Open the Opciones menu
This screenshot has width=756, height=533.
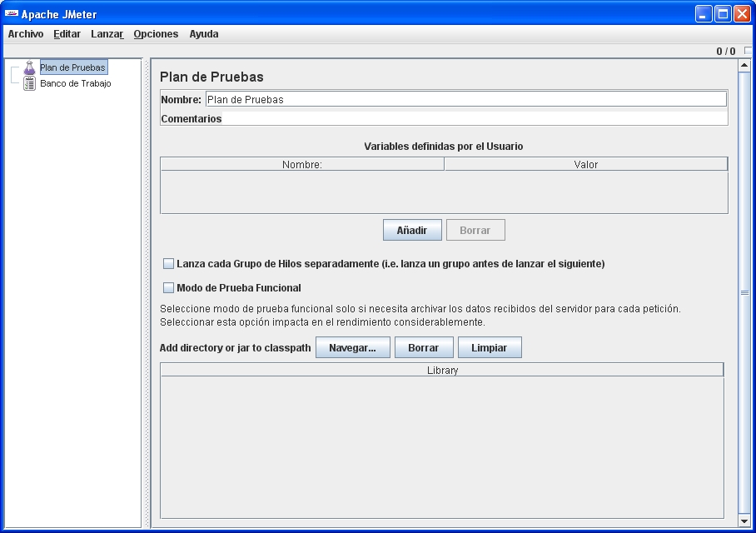pos(156,34)
